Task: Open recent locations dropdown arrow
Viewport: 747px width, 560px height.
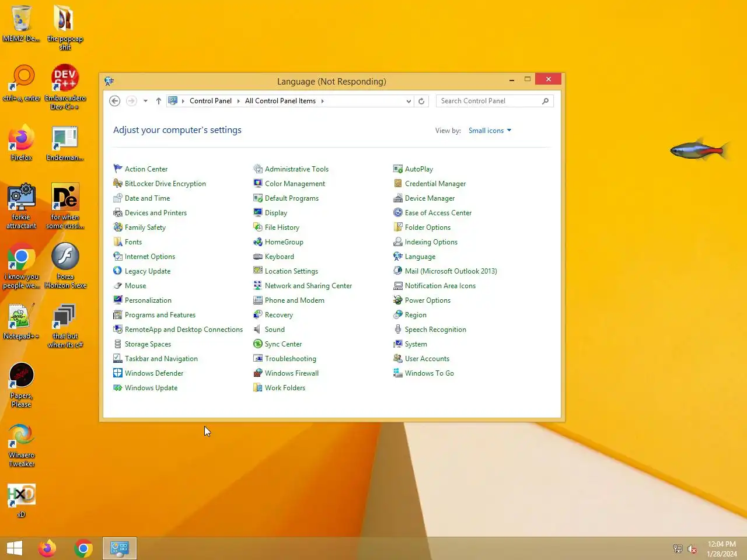Action: tap(145, 101)
